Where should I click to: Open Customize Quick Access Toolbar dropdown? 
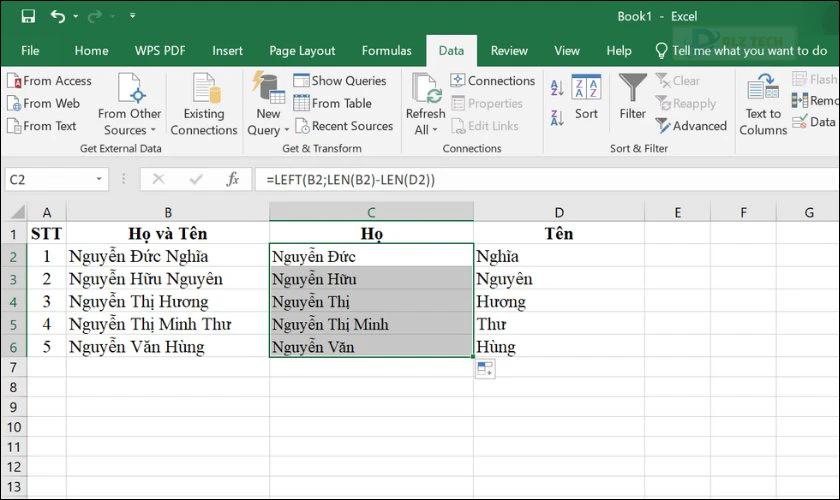(x=132, y=16)
